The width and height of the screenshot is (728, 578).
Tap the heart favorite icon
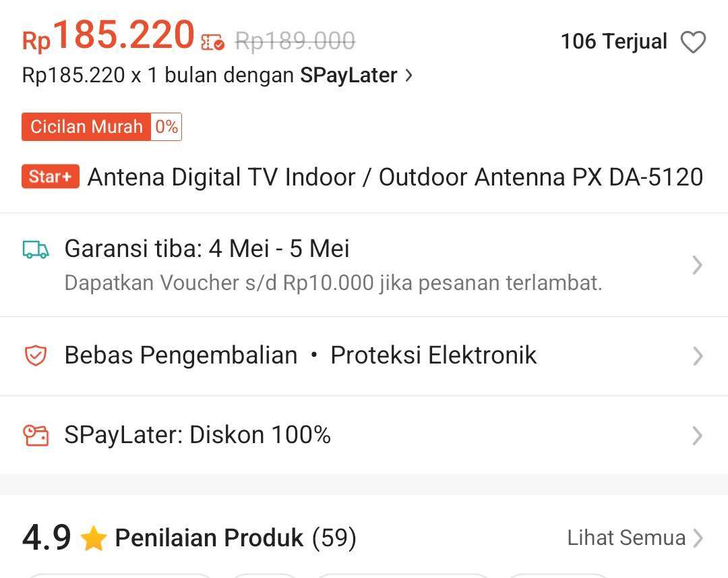(693, 42)
